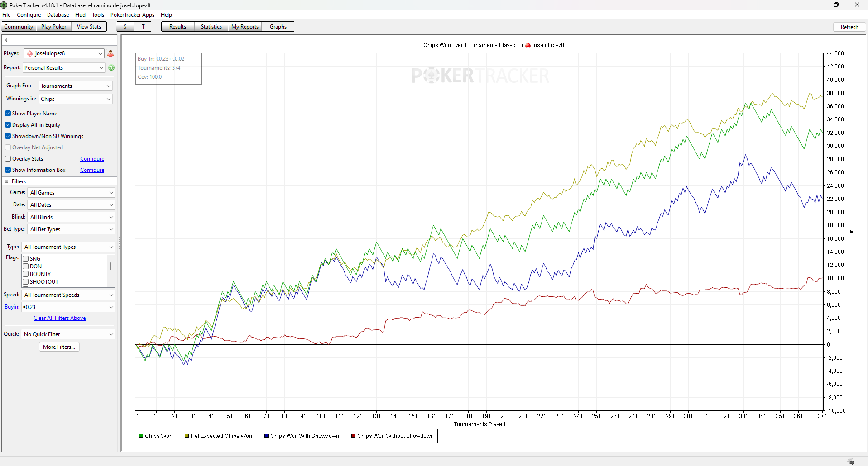The image size is (868, 466).
Task: Open the Configure menu
Action: pyautogui.click(x=29, y=15)
